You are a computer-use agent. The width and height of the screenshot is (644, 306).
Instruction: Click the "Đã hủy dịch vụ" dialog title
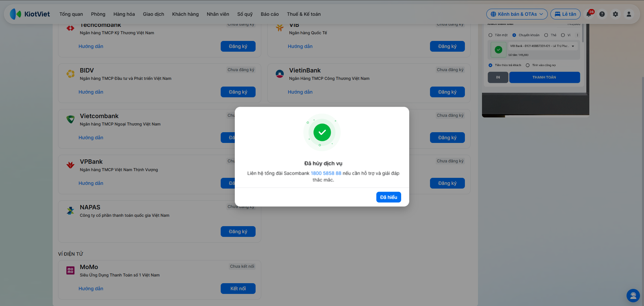tap(323, 163)
